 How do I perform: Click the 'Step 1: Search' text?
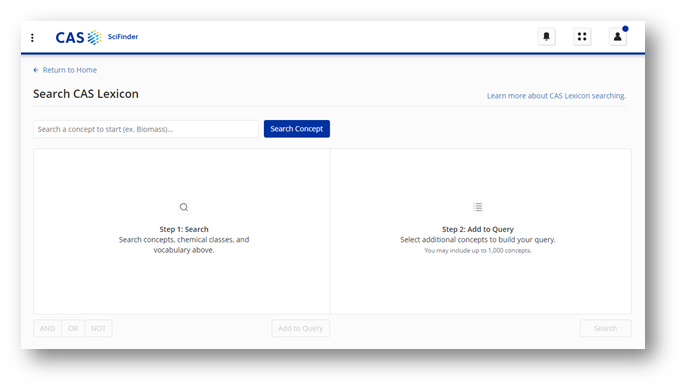click(x=184, y=229)
